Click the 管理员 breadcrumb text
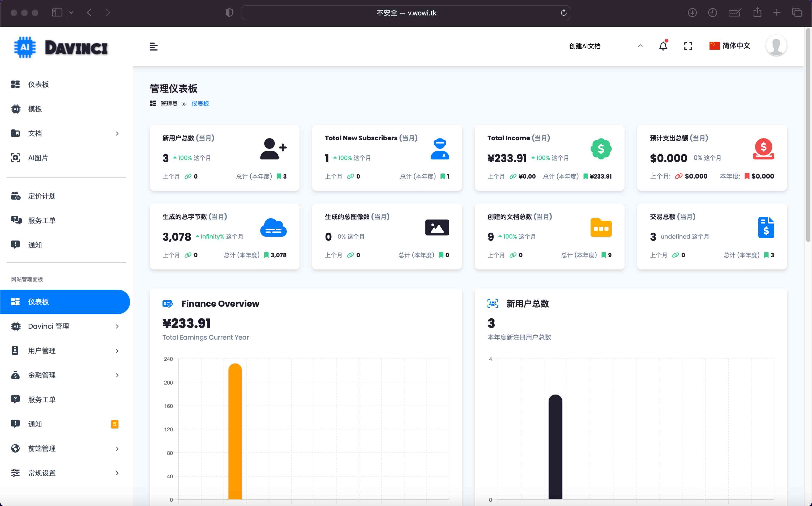This screenshot has height=506, width=812. pyautogui.click(x=169, y=104)
